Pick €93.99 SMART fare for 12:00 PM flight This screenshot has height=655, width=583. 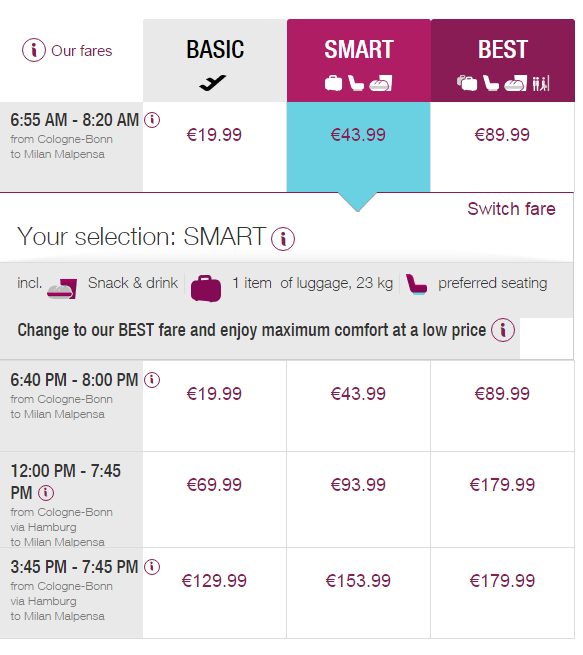coord(358,485)
